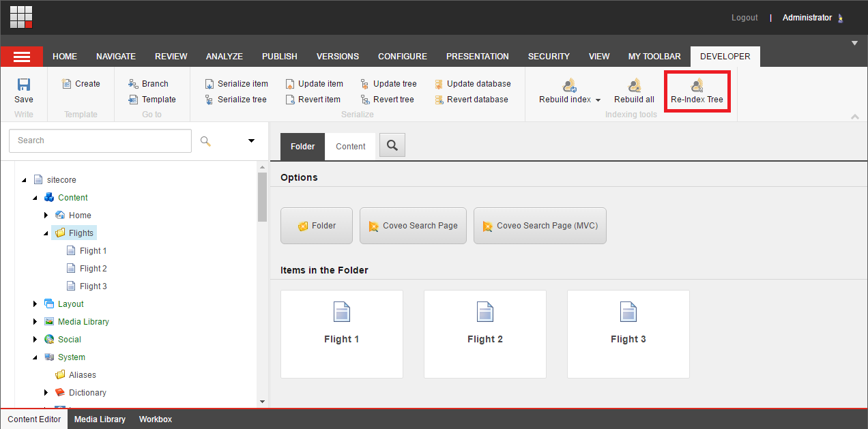Switch to the Content tab
868x429 pixels.
tap(350, 146)
